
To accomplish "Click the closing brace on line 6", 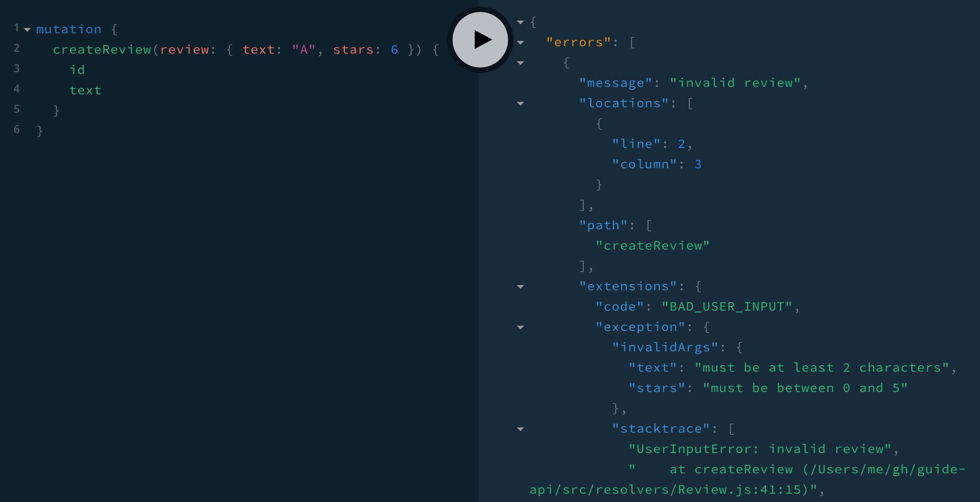I will (x=40, y=131).
